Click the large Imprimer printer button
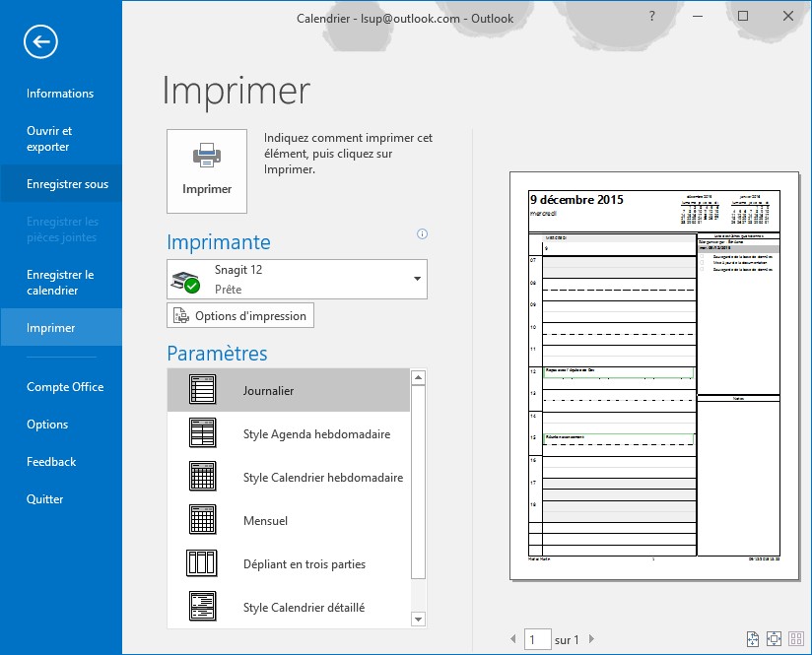 [207, 170]
